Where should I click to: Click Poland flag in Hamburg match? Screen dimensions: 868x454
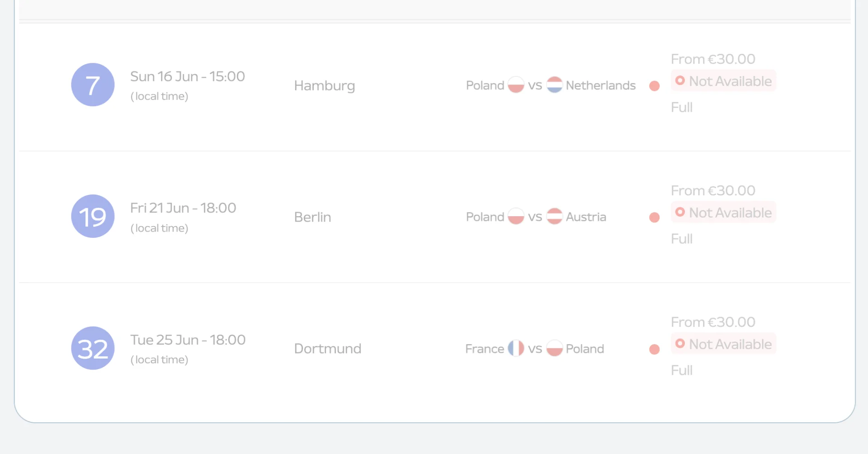(516, 85)
